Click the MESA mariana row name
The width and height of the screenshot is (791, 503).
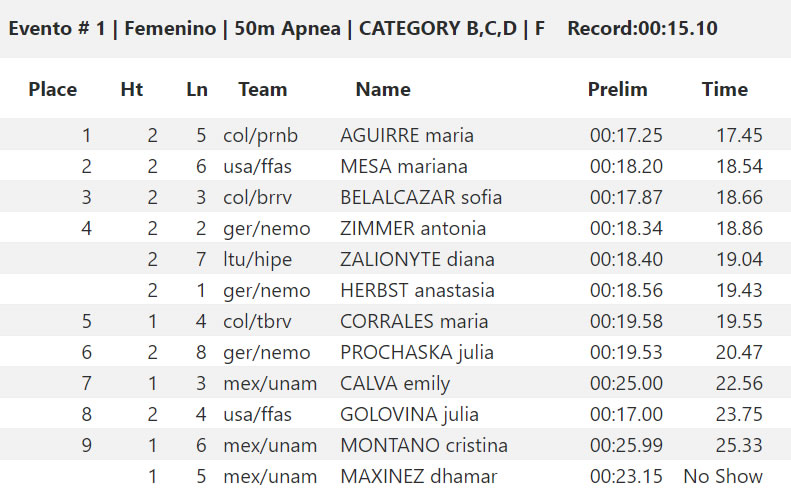pos(404,166)
